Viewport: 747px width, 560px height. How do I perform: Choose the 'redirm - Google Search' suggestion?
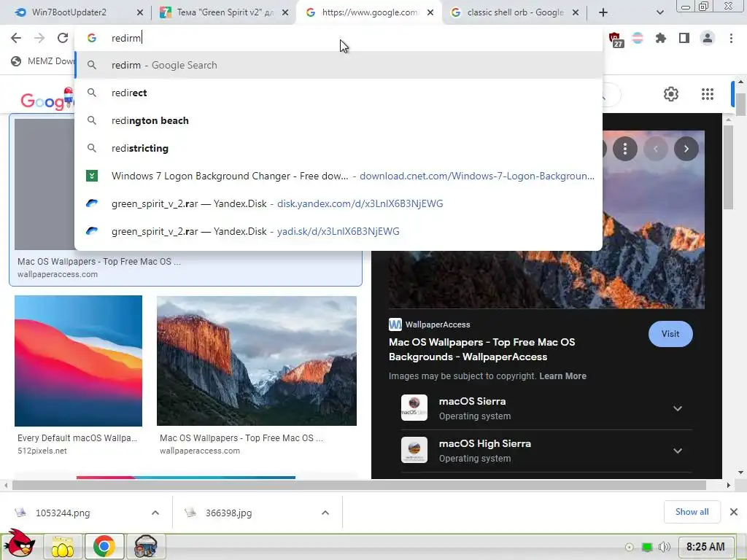pyautogui.click(x=338, y=65)
